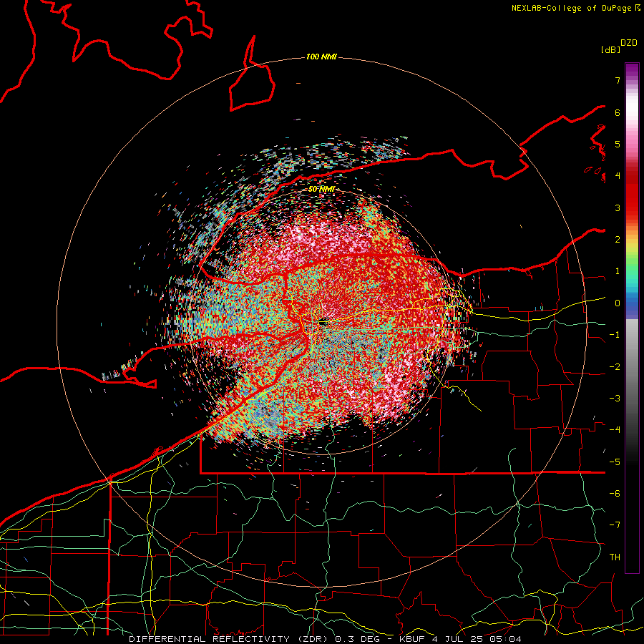644x644 pixels.
Task: Click the 7 value on the color scale
Action: [x=618, y=80]
